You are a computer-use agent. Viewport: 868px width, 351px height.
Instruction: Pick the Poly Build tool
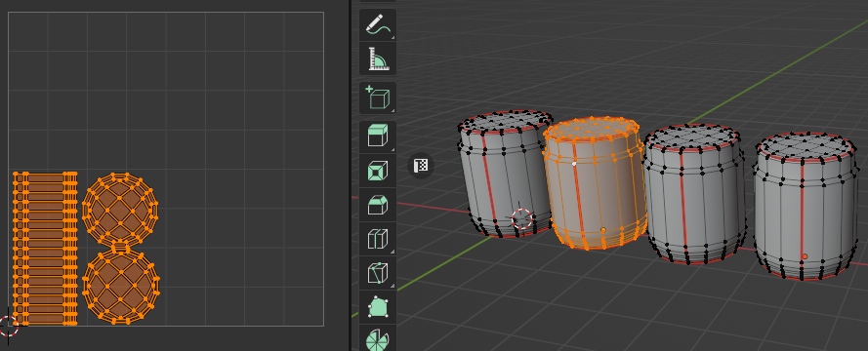click(378, 307)
